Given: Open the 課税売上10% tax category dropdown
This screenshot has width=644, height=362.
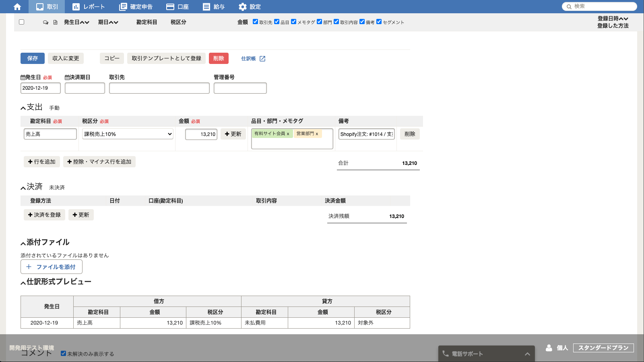Looking at the screenshot, I should pos(127,134).
